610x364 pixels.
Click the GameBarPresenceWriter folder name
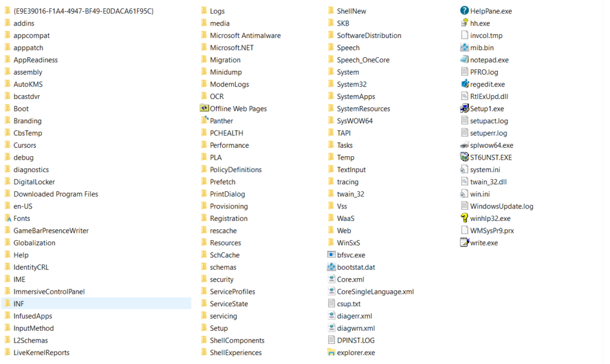click(51, 231)
